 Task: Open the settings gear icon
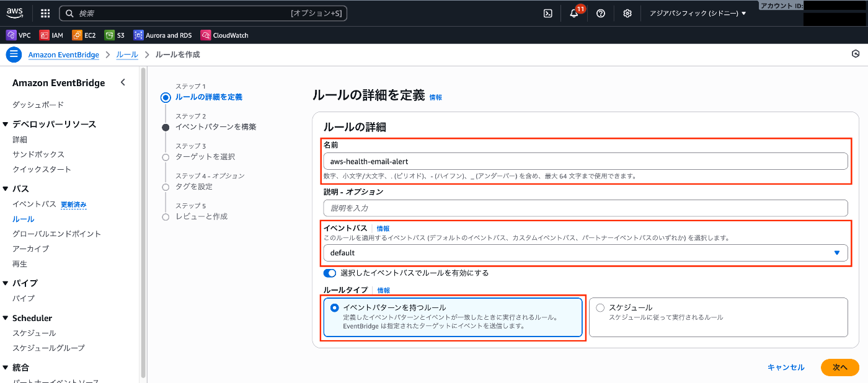[627, 13]
